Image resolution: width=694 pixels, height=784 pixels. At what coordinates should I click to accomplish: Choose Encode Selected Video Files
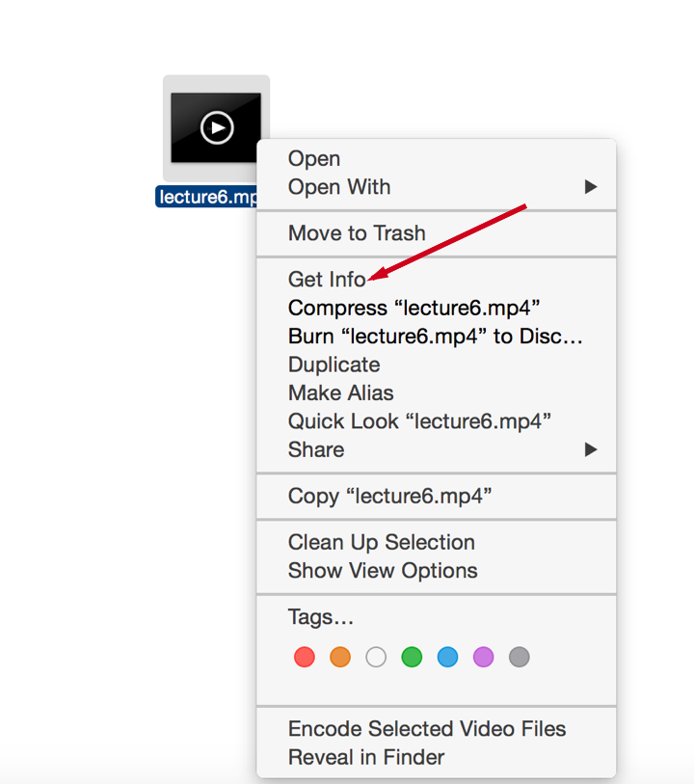coord(427,729)
